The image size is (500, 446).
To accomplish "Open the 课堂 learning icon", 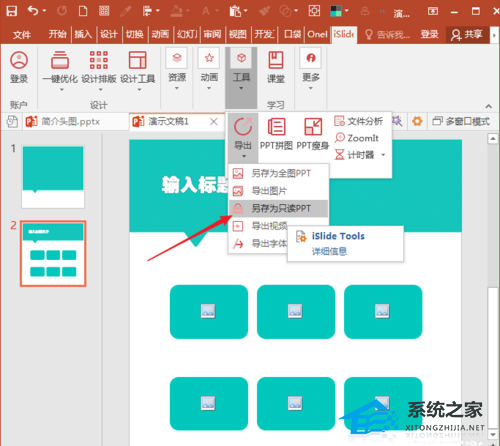I will click(276, 67).
